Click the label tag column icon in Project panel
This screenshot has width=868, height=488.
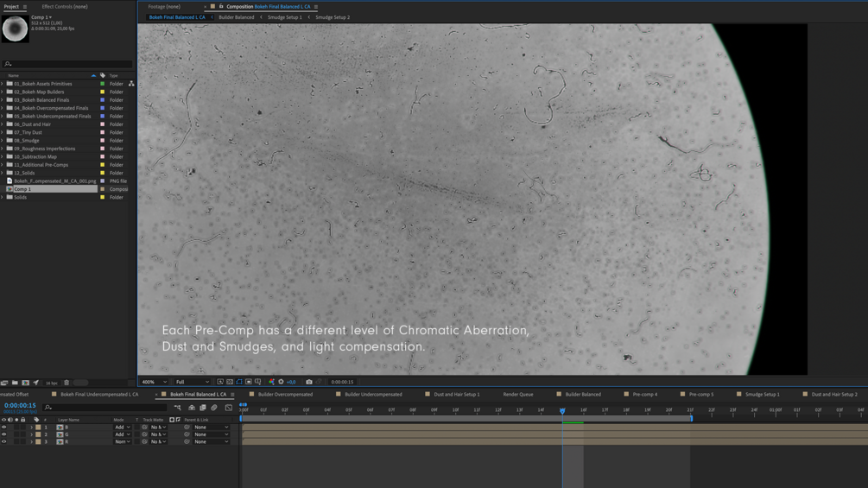pos(103,75)
